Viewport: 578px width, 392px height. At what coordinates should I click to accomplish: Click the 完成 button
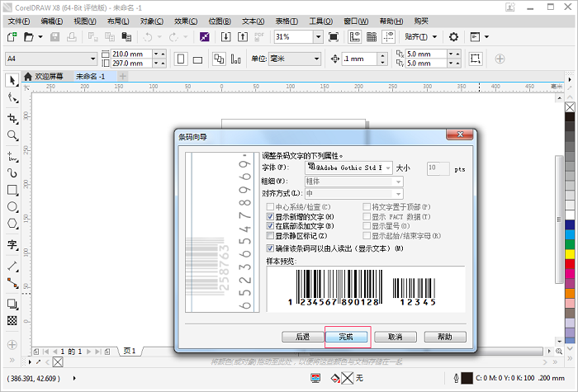pyautogui.click(x=347, y=337)
